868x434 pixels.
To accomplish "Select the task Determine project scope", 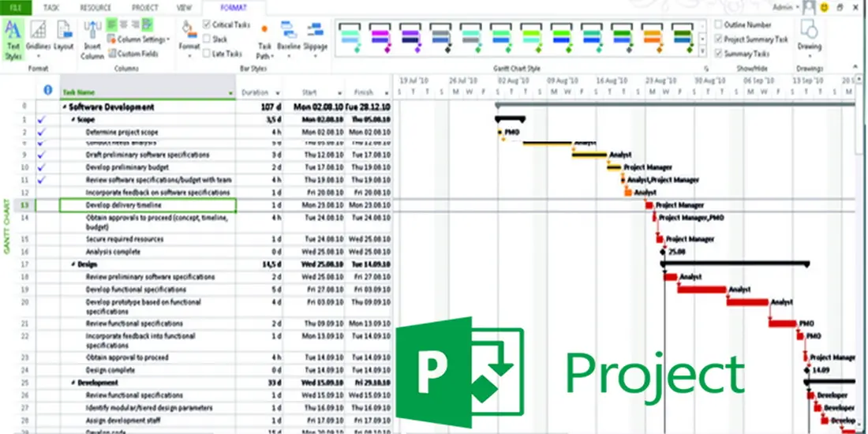I will coord(122,133).
